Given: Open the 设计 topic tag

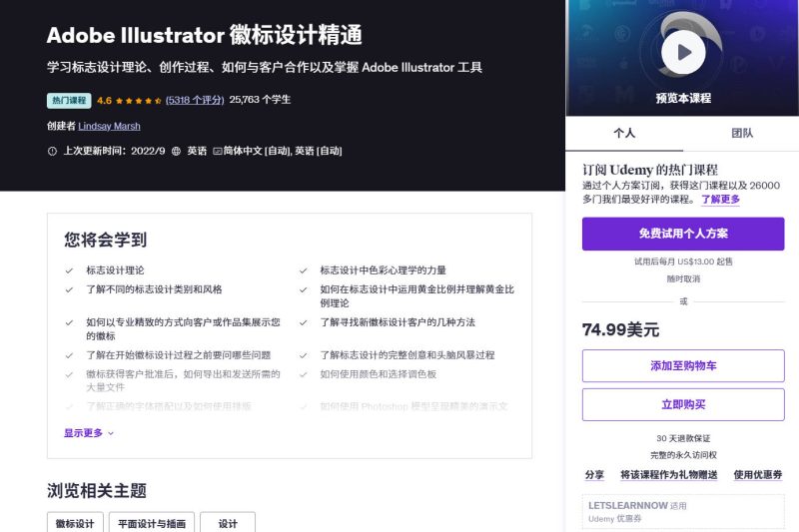Looking at the screenshot, I should (228, 523).
